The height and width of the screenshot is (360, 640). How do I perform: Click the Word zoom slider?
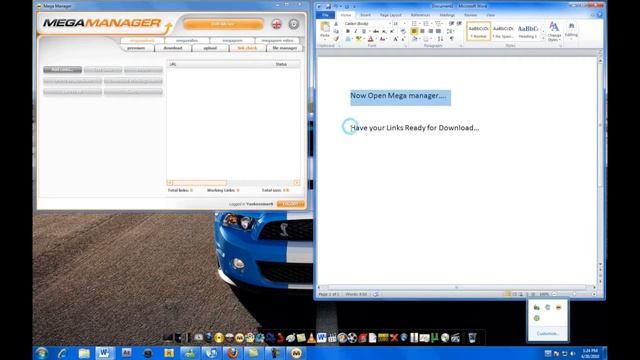[573, 294]
